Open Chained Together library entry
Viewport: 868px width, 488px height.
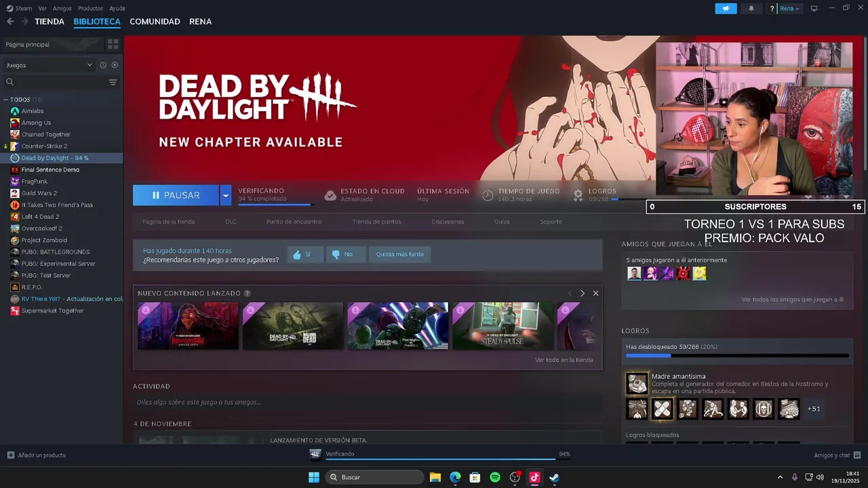point(45,134)
